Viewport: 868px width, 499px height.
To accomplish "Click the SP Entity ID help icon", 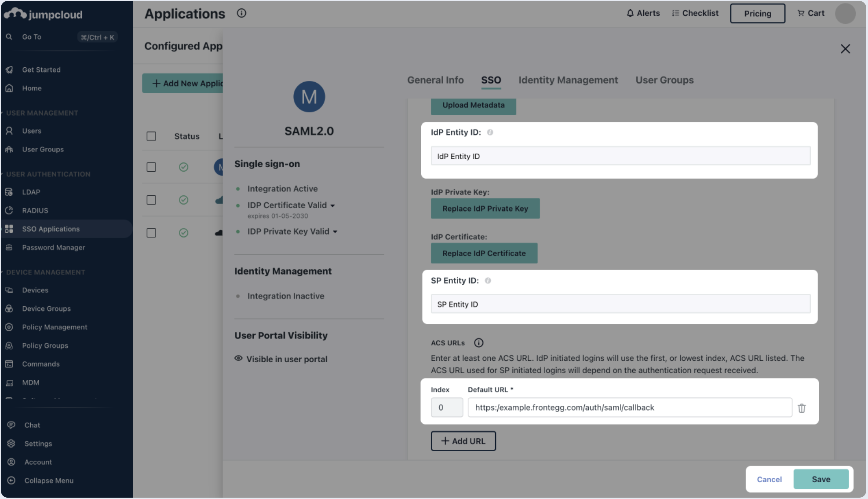I will point(488,281).
